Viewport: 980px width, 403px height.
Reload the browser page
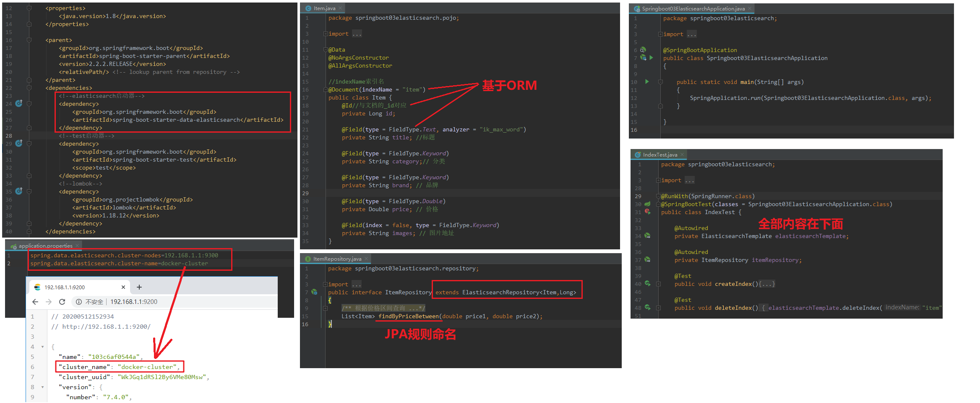62,301
